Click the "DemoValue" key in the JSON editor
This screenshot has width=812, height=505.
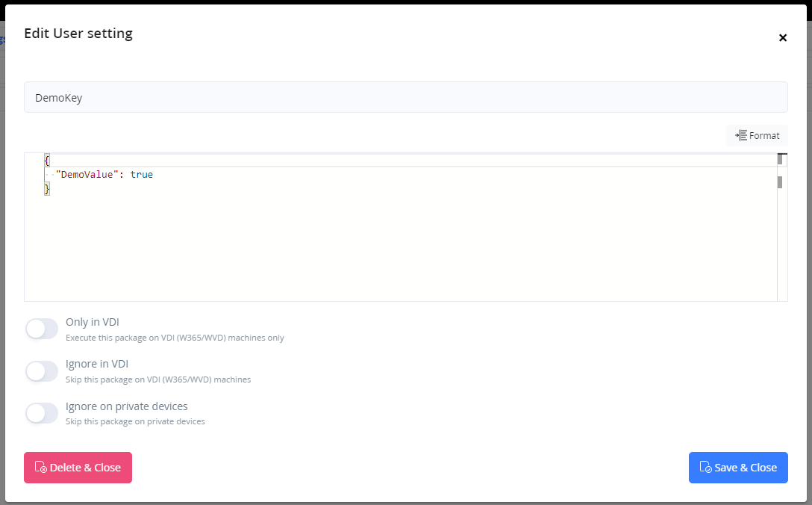pyautogui.click(x=88, y=174)
